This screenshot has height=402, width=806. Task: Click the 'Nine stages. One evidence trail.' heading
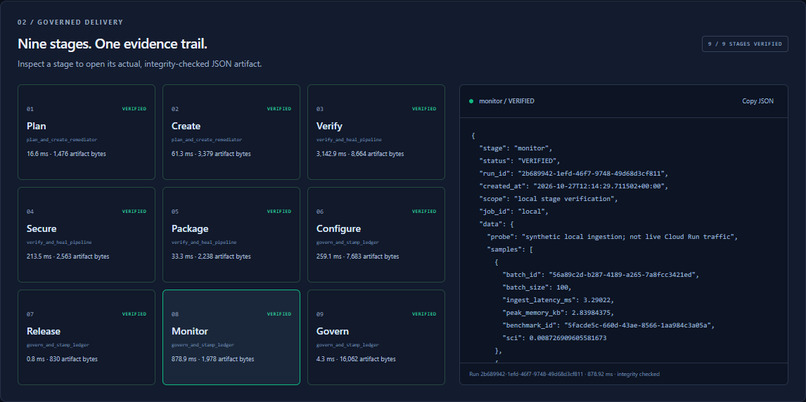coord(113,44)
